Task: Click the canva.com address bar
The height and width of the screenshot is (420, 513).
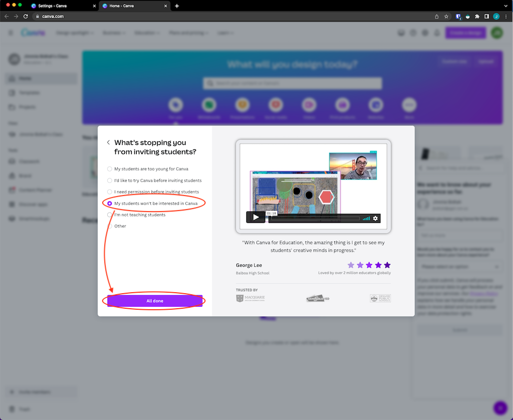Action: pyautogui.click(x=242, y=17)
